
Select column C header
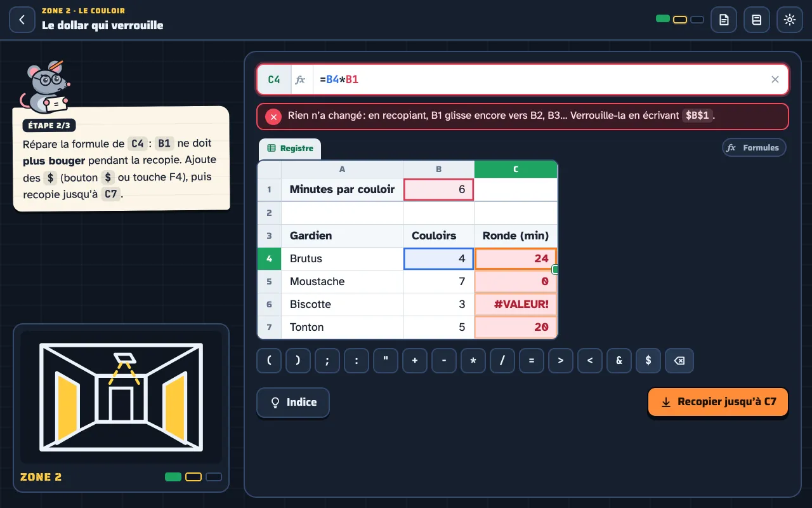(516, 169)
